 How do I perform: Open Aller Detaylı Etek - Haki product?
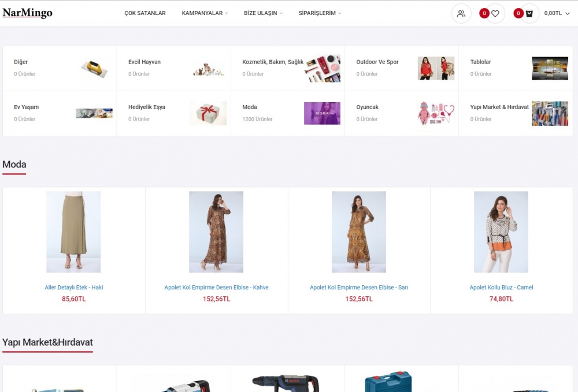coord(74,288)
